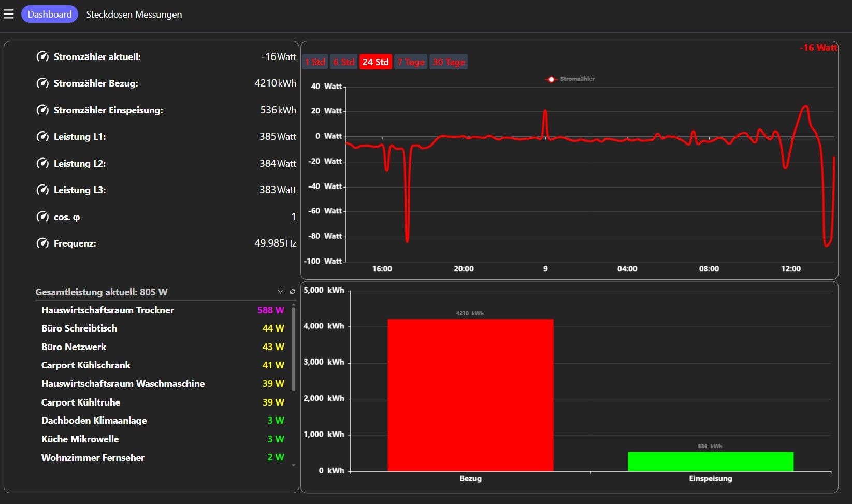Open the hamburger menu
Image resolution: width=852 pixels, height=504 pixels.
pyautogui.click(x=9, y=14)
